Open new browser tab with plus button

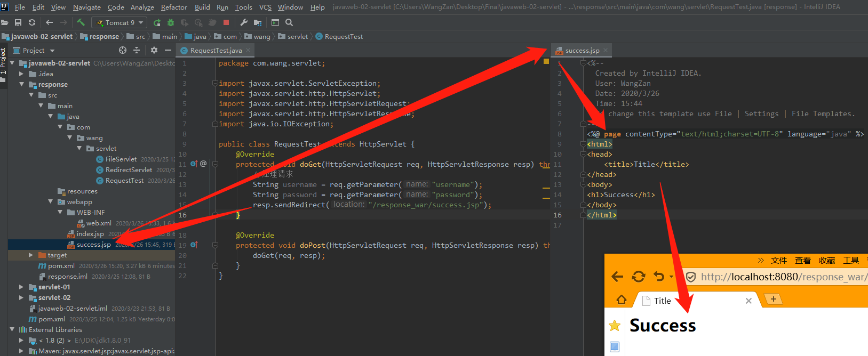pos(773,299)
